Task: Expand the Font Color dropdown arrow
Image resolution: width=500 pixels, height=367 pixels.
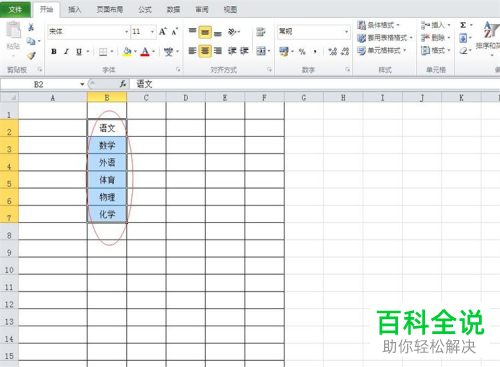Action: [x=153, y=52]
